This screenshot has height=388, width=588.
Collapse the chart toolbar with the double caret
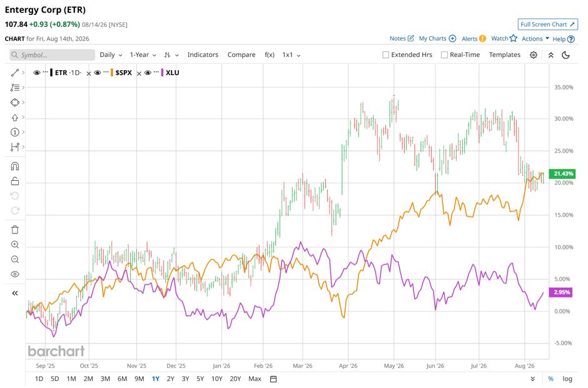(x=551, y=55)
